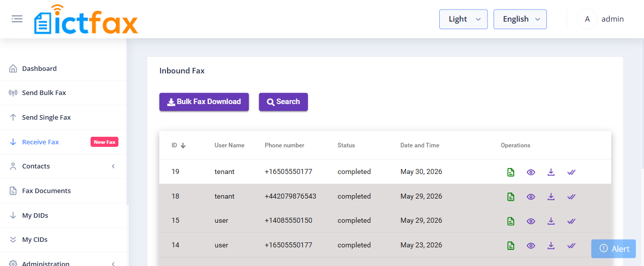The width and height of the screenshot is (644, 266).
Task: Click the ictfax logo
Action: click(86, 20)
